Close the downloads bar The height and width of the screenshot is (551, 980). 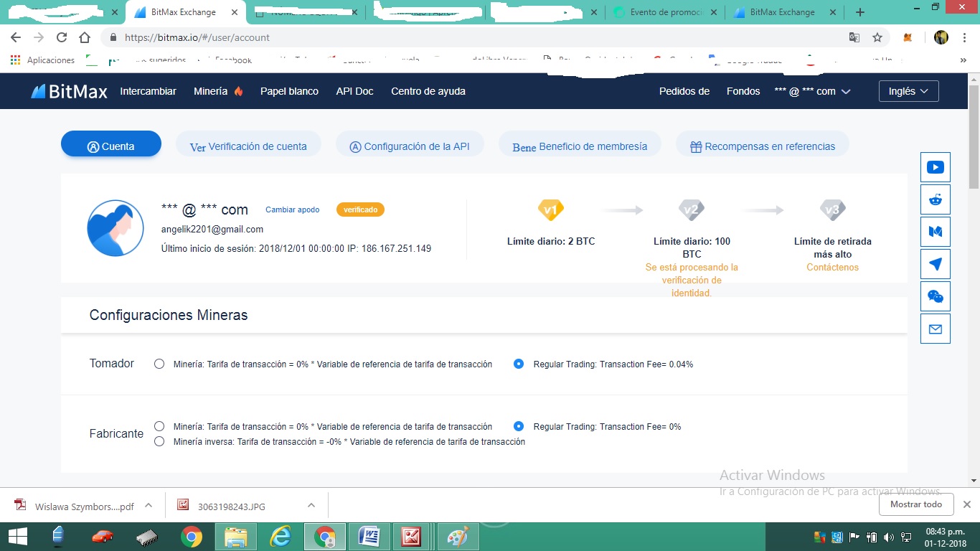(x=966, y=504)
